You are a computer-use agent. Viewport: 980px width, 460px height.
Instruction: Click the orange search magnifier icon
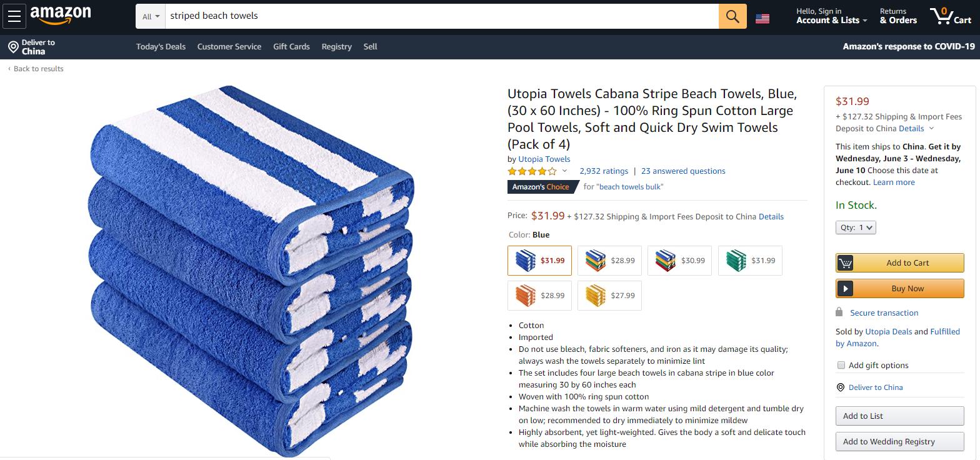(732, 16)
